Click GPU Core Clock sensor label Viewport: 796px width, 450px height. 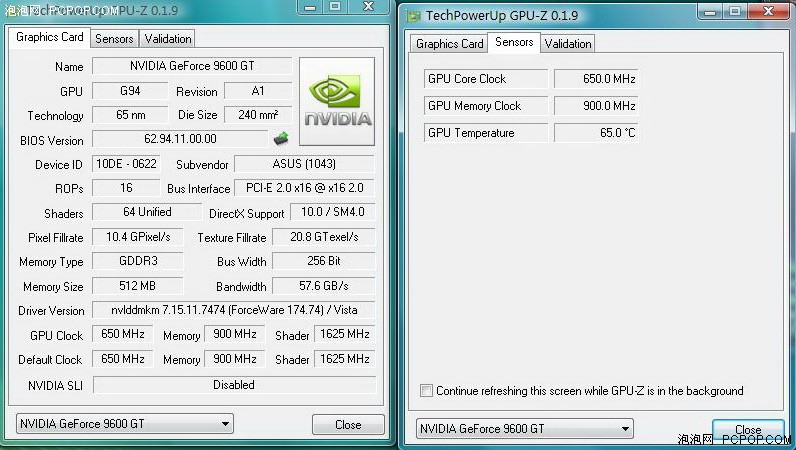(486, 79)
